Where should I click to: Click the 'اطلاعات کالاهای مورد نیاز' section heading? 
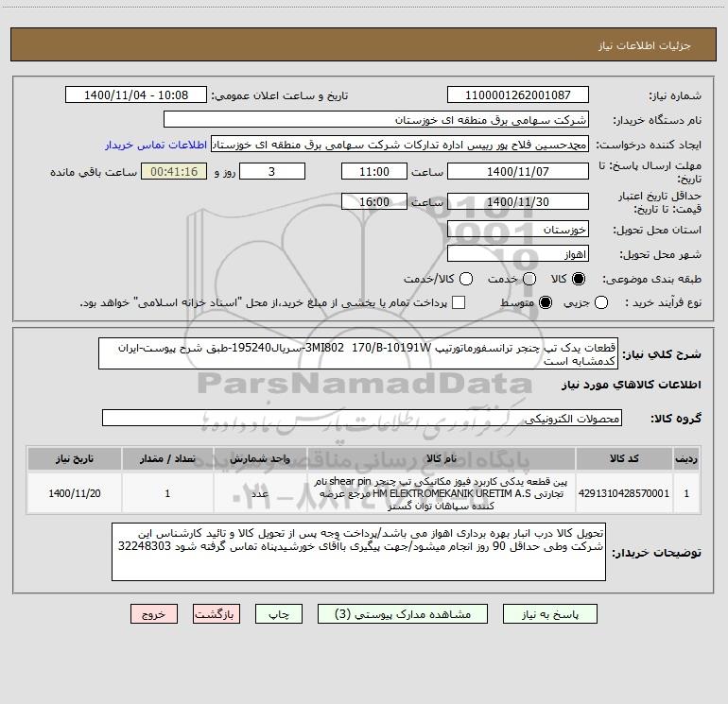click(x=631, y=385)
